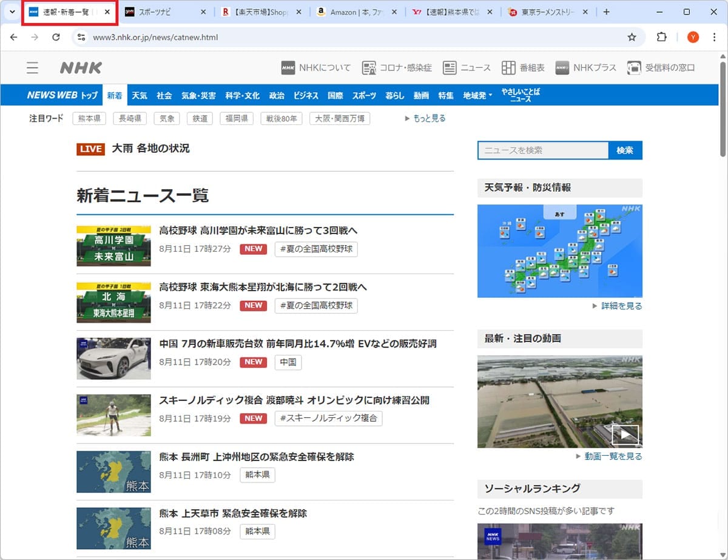Open 高川学園が未来富山に勝って headline
This screenshot has height=560, width=728.
click(x=258, y=231)
